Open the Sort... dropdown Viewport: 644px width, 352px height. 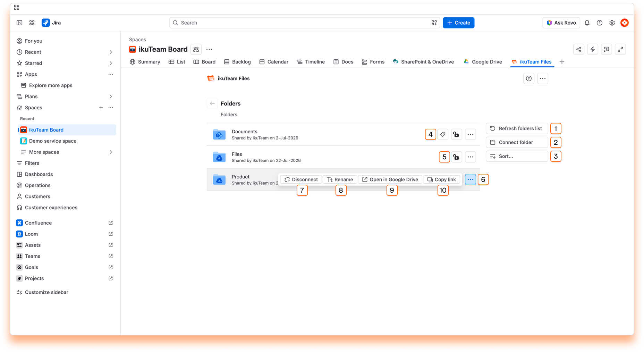click(517, 156)
